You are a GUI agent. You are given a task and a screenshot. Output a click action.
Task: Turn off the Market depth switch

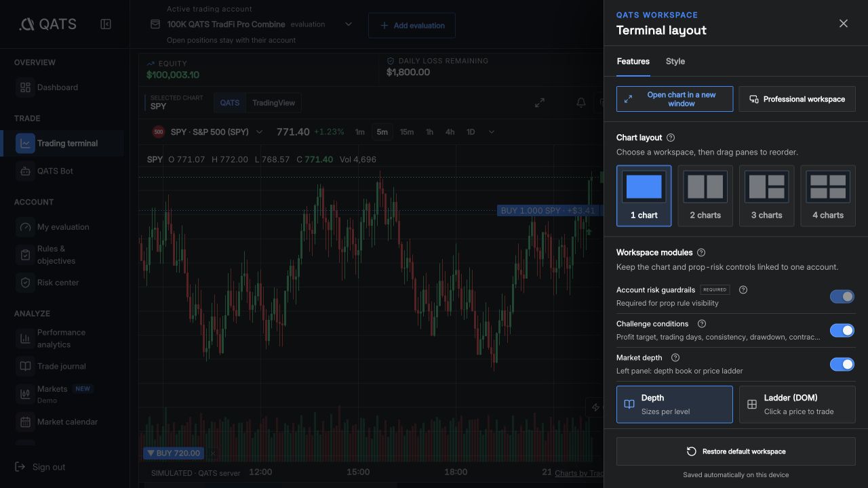tap(842, 365)
